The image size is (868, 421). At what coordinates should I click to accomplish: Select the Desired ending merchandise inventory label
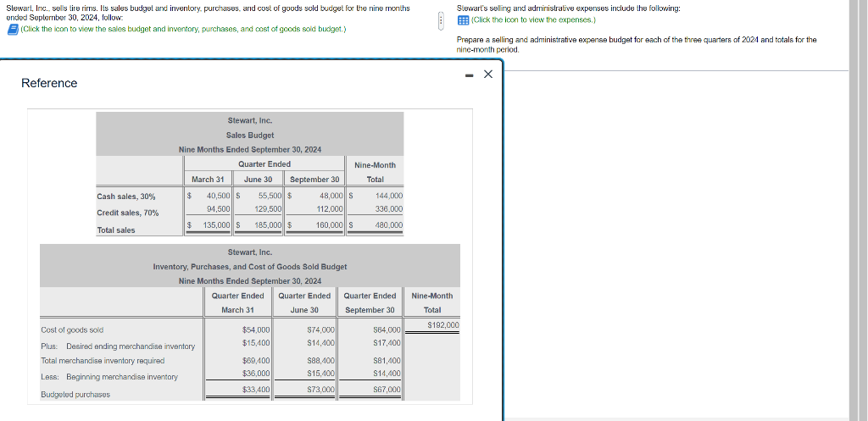(130, 346)
